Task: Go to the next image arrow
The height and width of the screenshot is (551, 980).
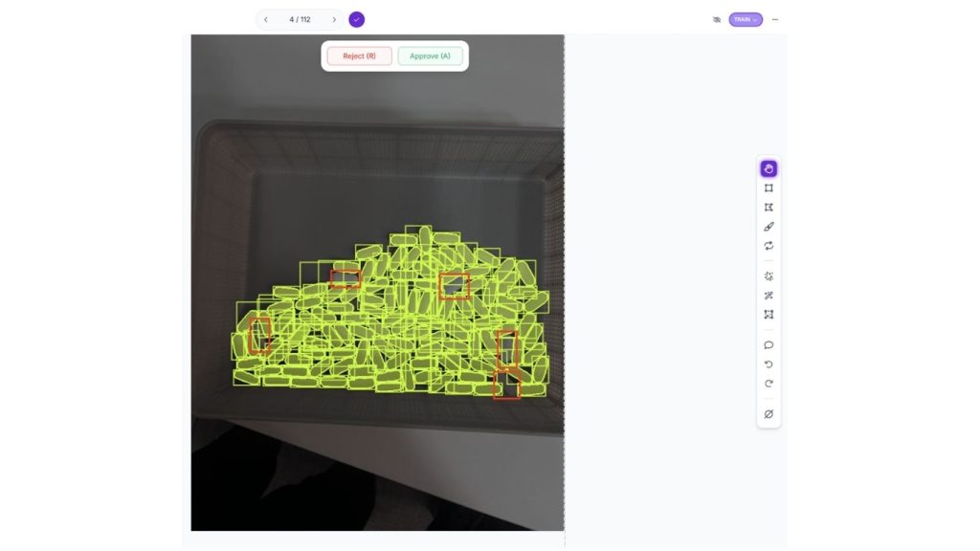Action: click(334, 19)
